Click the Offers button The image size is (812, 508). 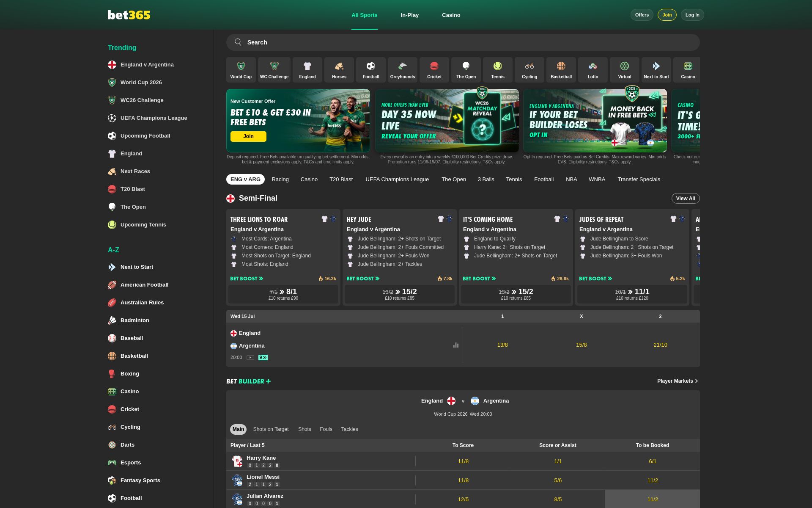point(642,15)
